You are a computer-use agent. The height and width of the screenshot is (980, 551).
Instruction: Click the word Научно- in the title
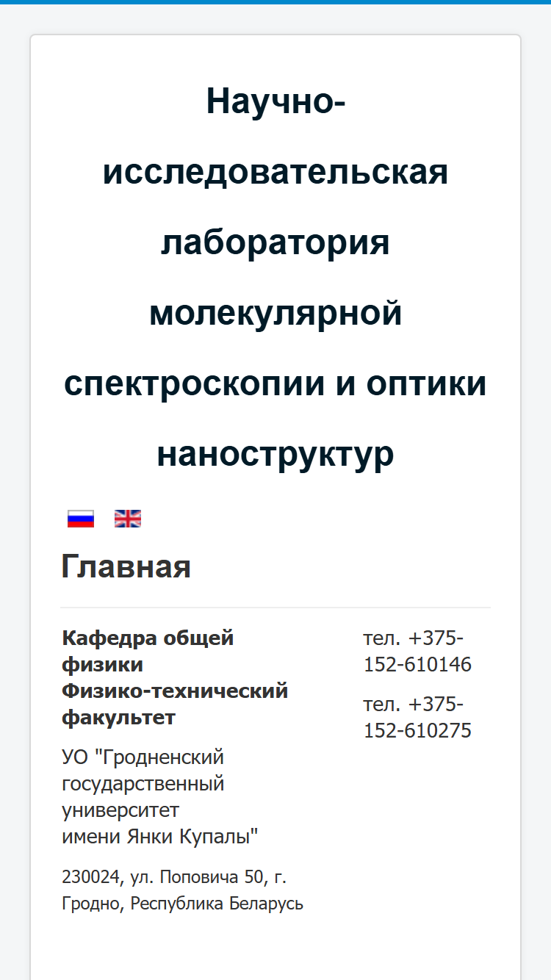(x=275, y=101)
